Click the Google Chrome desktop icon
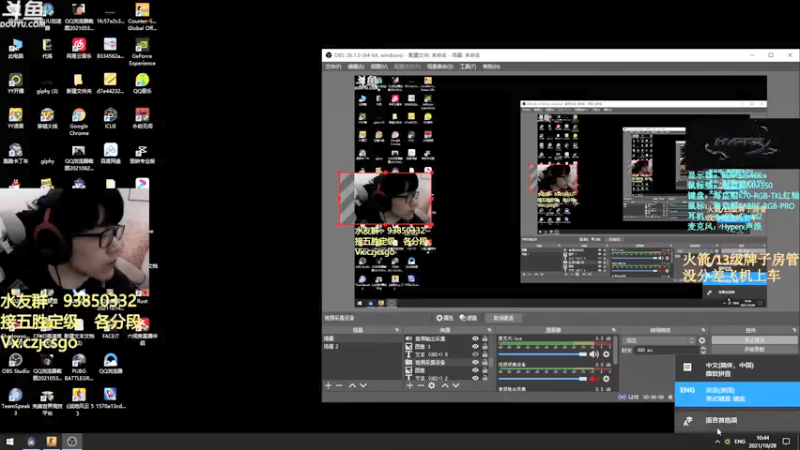This screenshot has width=800, height=450. 79,121
